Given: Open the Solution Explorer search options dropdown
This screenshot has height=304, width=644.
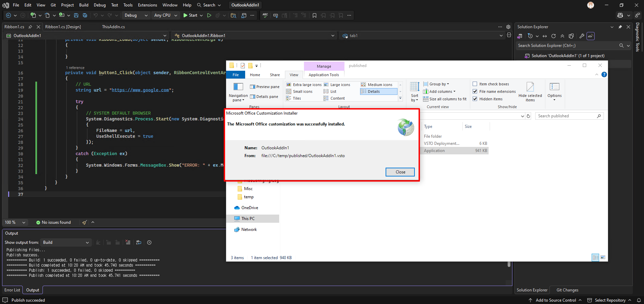Looking at the screenshot, I should tap(628, 46).
